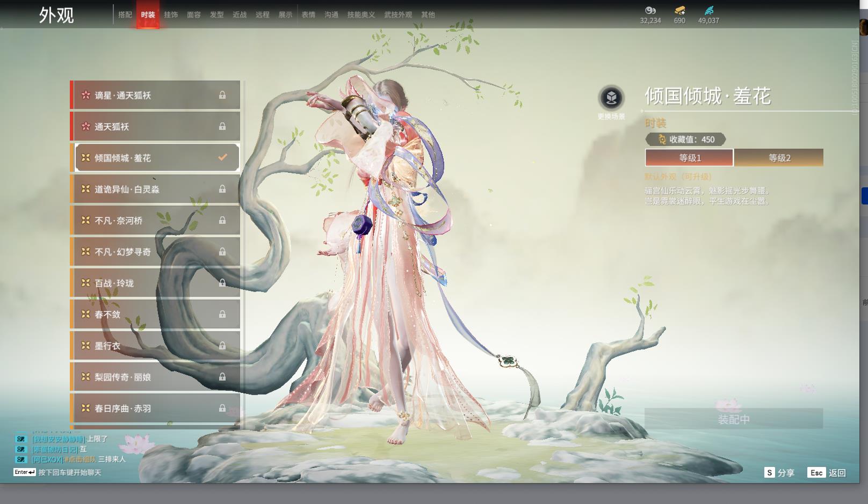Screen dimensions: 868x504
Task: Click the #点击组队 team-up link in chat
Action: [x=79, y=459]
